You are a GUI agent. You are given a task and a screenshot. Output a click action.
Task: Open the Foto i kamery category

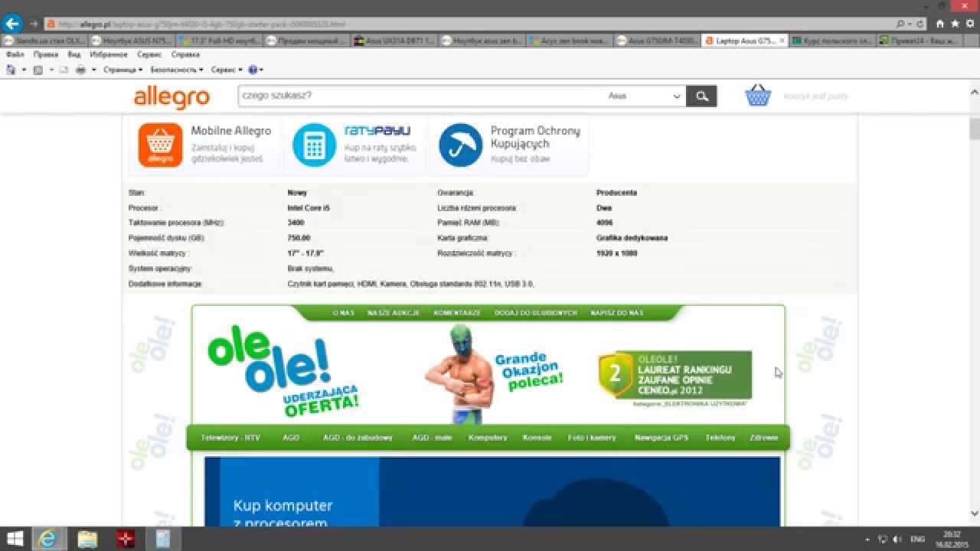[592, 438]
